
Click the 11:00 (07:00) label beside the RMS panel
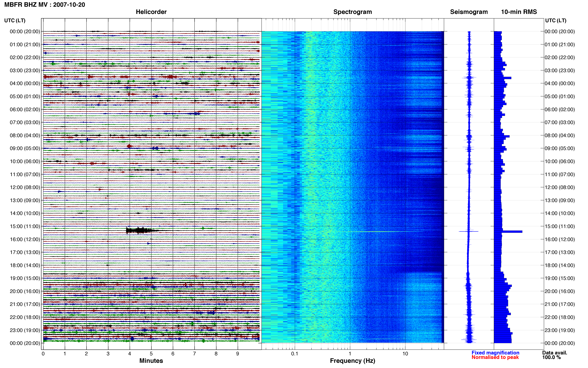click(560, 174)
